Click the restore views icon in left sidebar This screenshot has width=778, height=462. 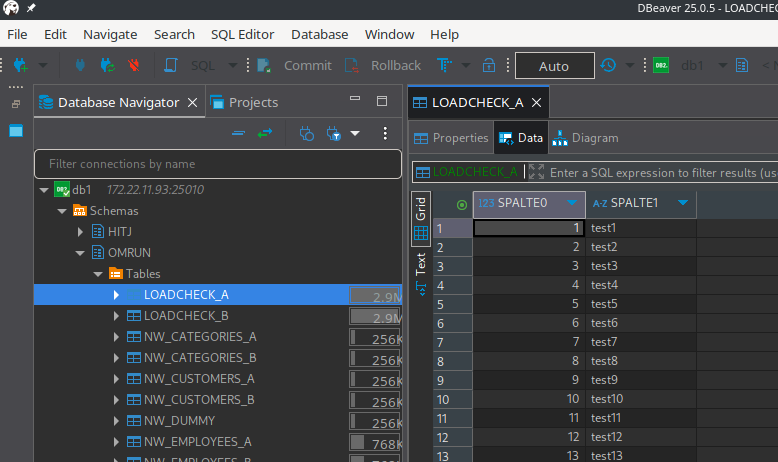[x=16, y=104]
